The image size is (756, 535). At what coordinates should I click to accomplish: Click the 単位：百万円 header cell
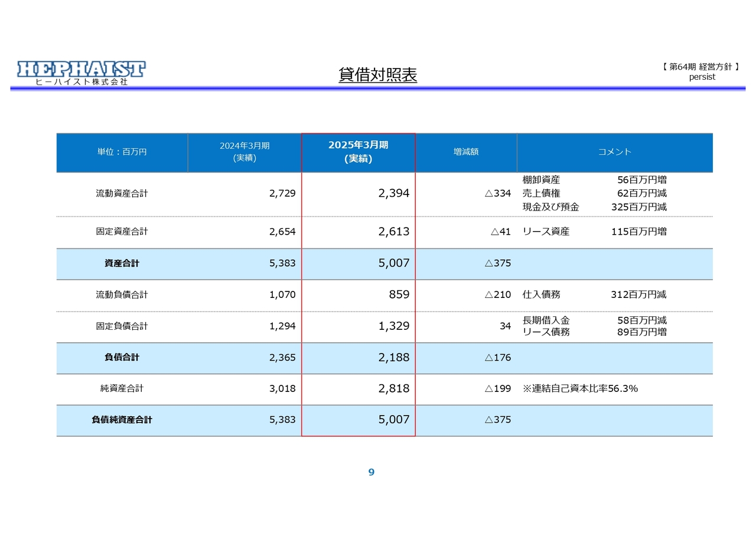click(x=122, y=152)
